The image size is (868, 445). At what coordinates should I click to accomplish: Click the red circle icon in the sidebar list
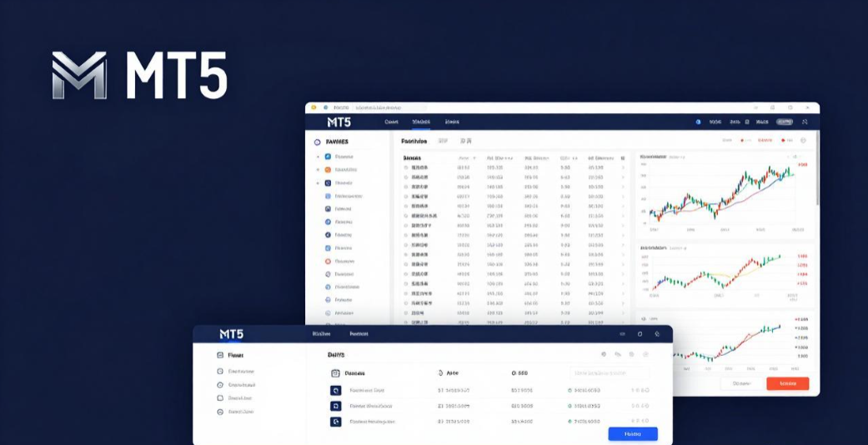coord(328,262)
